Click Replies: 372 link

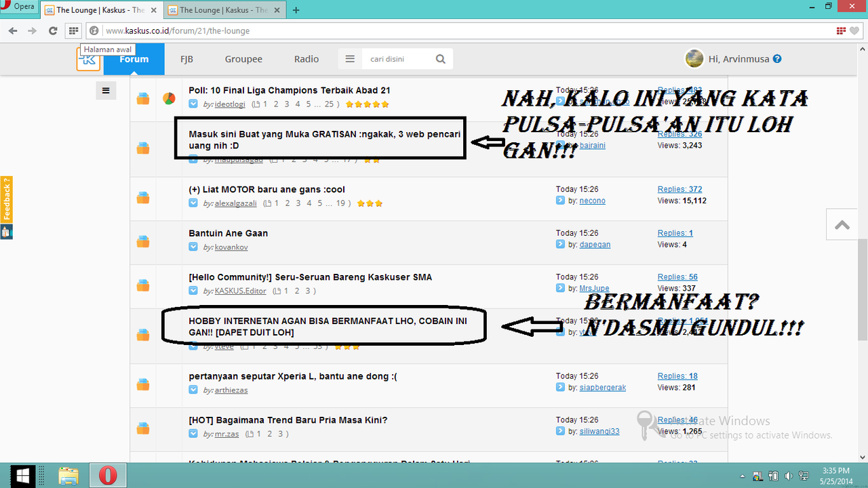click(680, 189)
